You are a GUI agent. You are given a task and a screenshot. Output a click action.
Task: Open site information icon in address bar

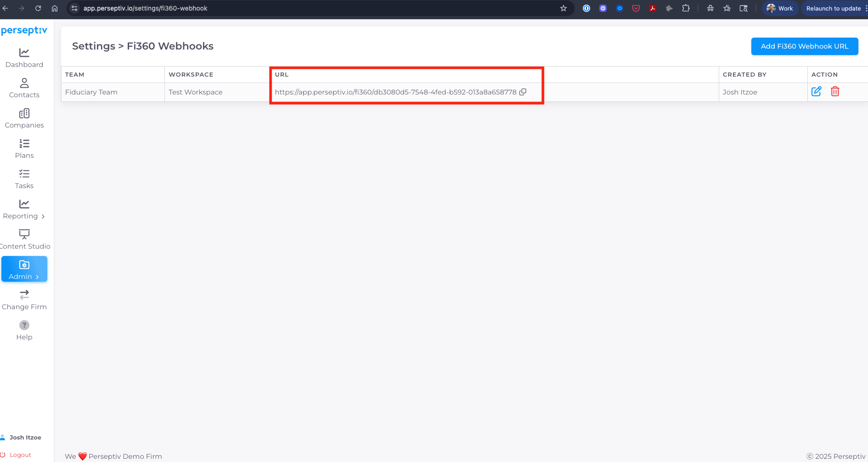74,8
